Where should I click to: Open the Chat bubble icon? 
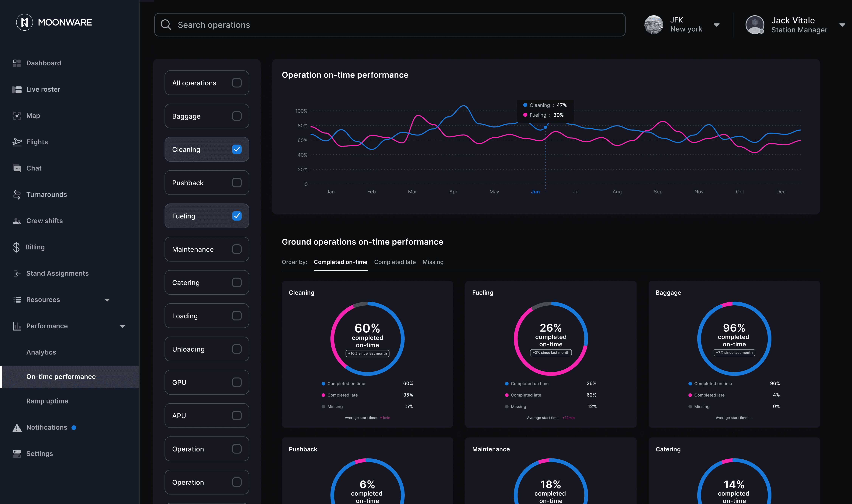17,168
